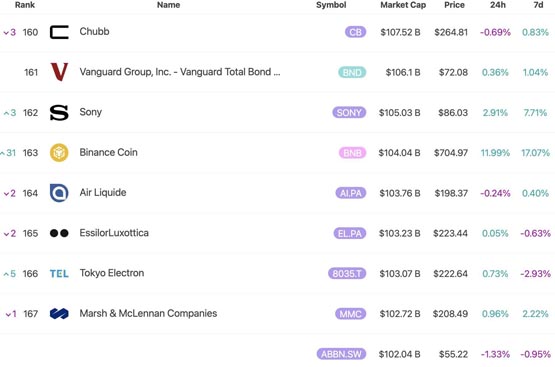Select the Air Liquide logo icon
Image resolution: width=555 pixels, height=367 pixels.
[x=59, y=193]
